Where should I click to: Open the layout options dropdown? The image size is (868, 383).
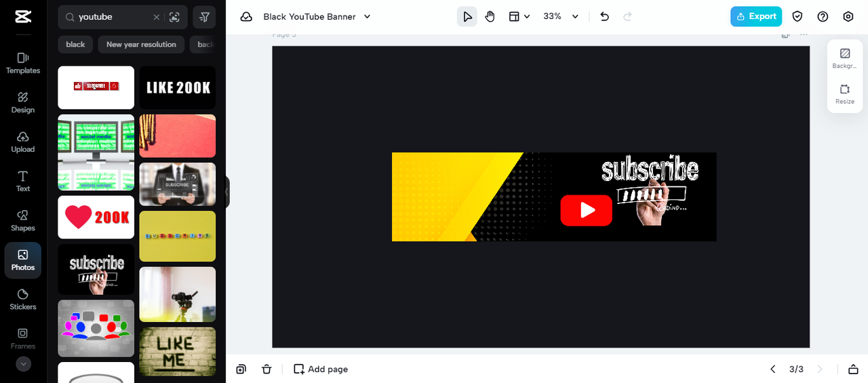point(519,17)
